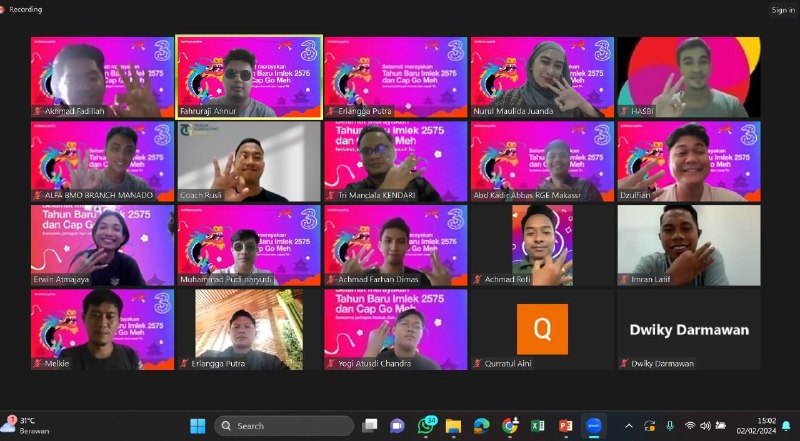Click the microphone-in-use tray icon

point(670,426)
